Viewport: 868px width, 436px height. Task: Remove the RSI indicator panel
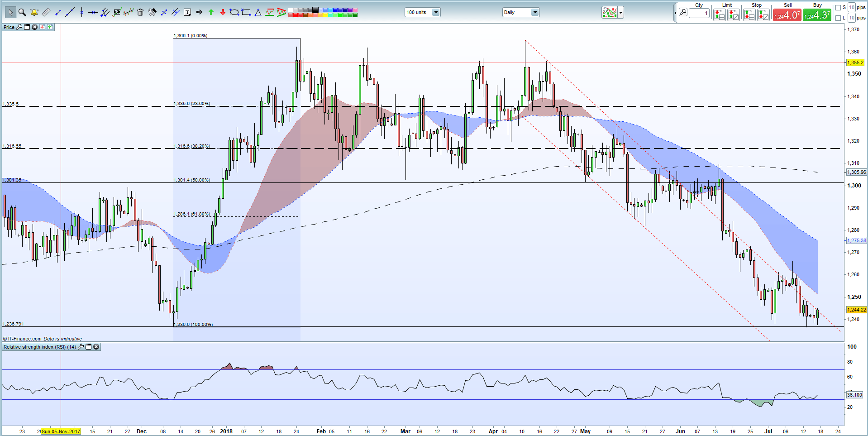(x=96, y=347)
